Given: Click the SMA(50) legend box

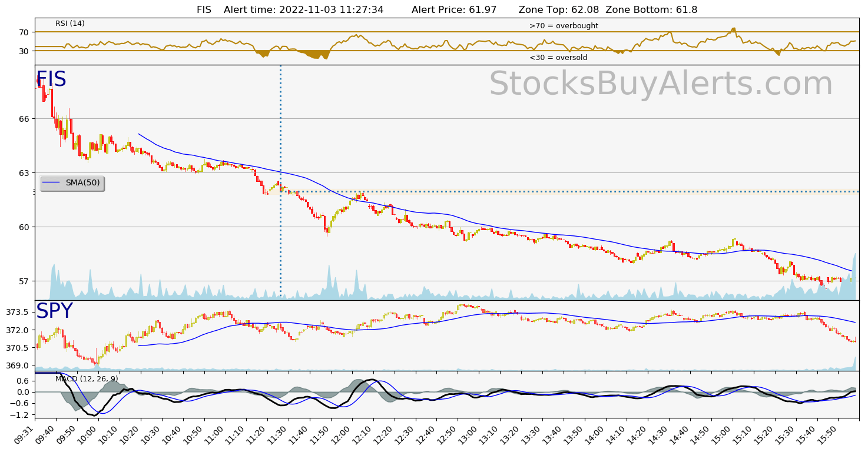Looking at the screenshot, I should [x=72, y=183].
